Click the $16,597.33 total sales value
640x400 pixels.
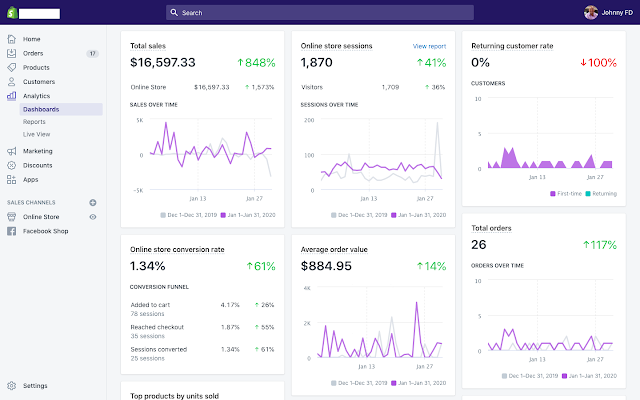point(162,62)
